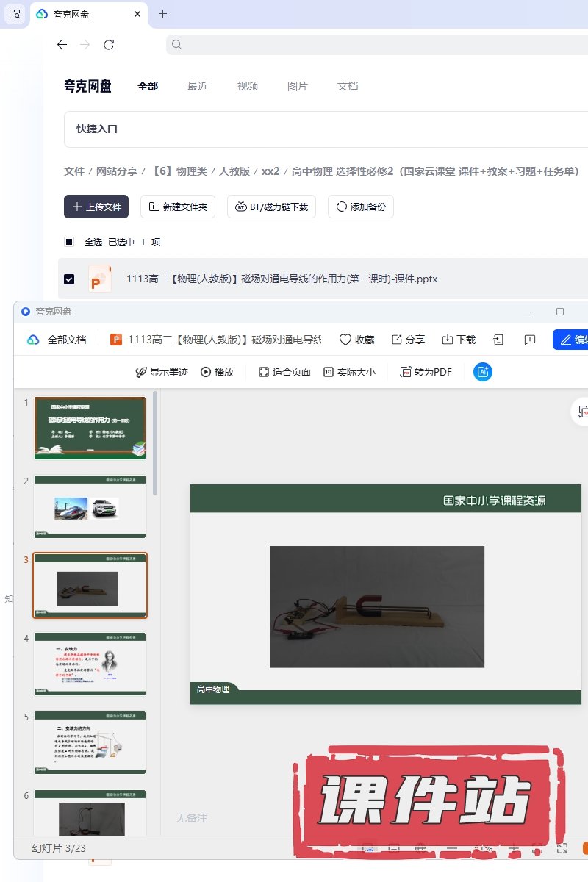This screenshot has width=588, height=882.
Task: Switch to the 文档 tab
Action: [348, 86]
